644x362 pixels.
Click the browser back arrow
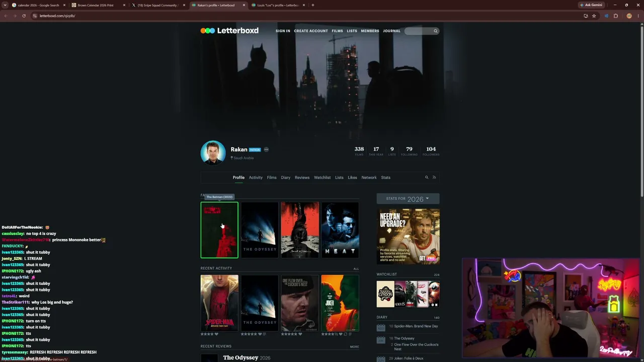(x=6, y=16)
